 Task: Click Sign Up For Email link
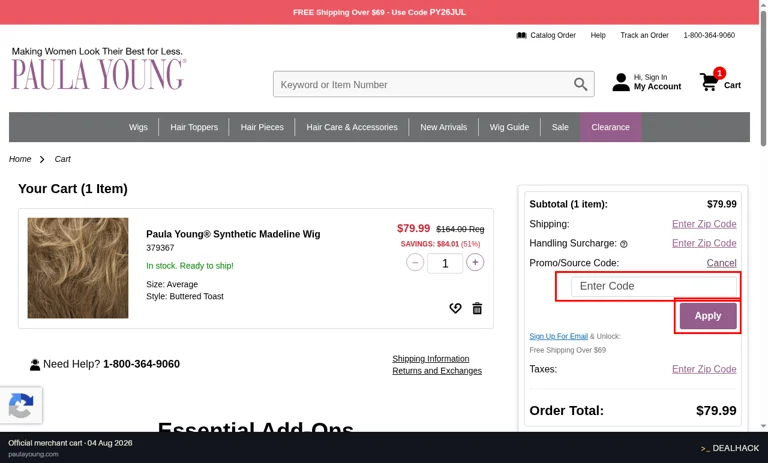(558, 336)
